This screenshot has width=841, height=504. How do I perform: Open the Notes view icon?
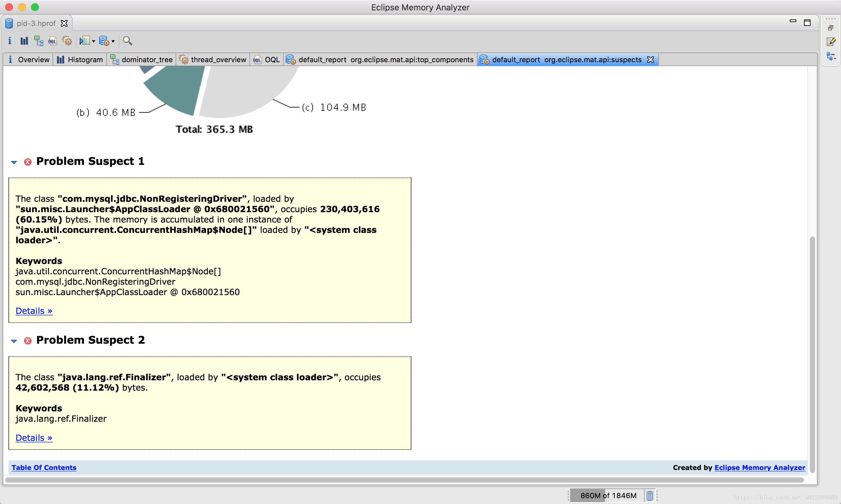coord(831,42)
